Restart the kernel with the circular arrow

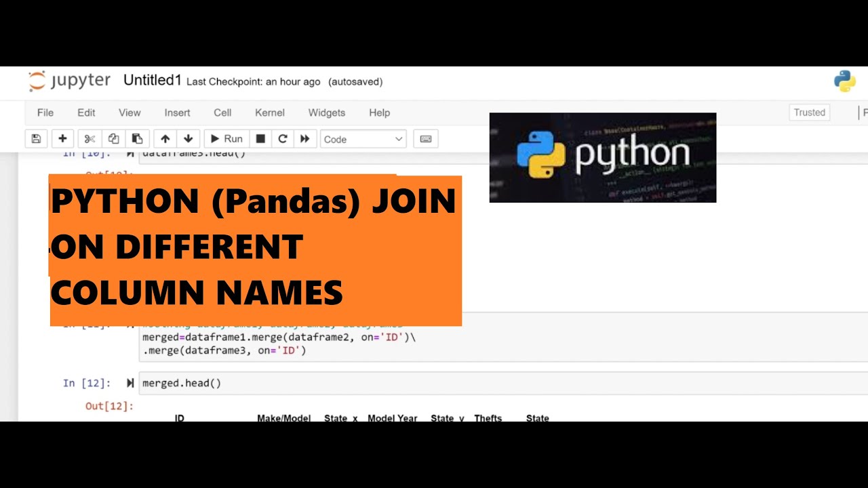[x=283, y=139]
